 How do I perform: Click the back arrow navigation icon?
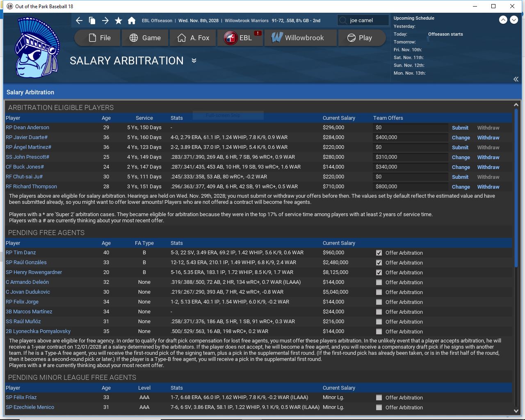[80, 21]
